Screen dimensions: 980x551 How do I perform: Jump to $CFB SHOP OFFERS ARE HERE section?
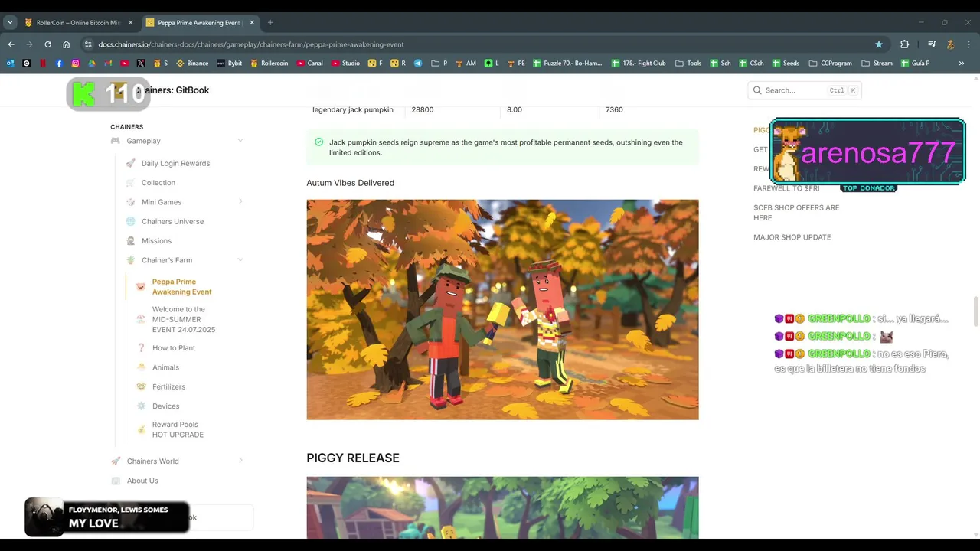796,213
